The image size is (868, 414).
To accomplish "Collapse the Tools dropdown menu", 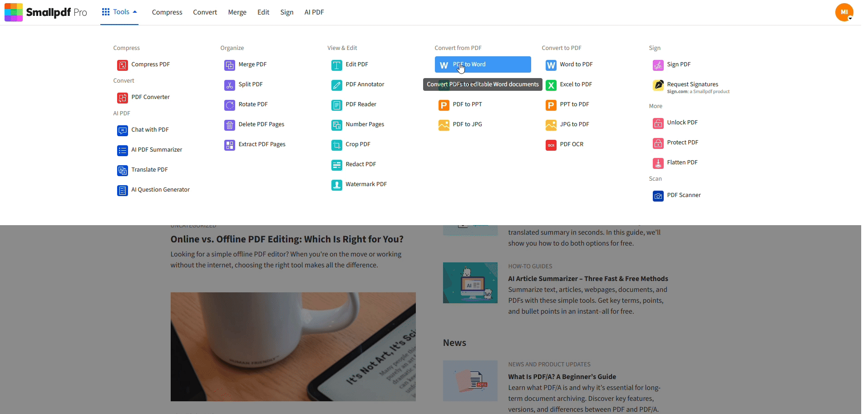I will coord(119,12).
